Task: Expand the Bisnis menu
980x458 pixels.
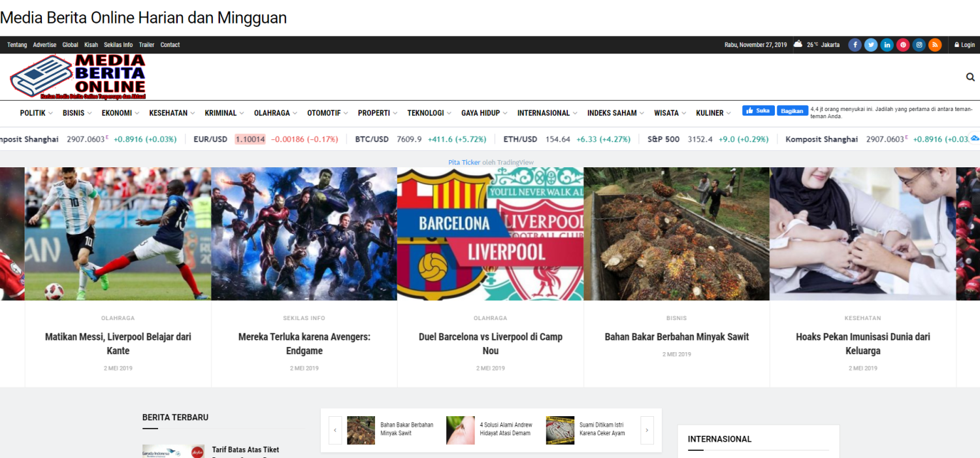Action: pos(77,113)
